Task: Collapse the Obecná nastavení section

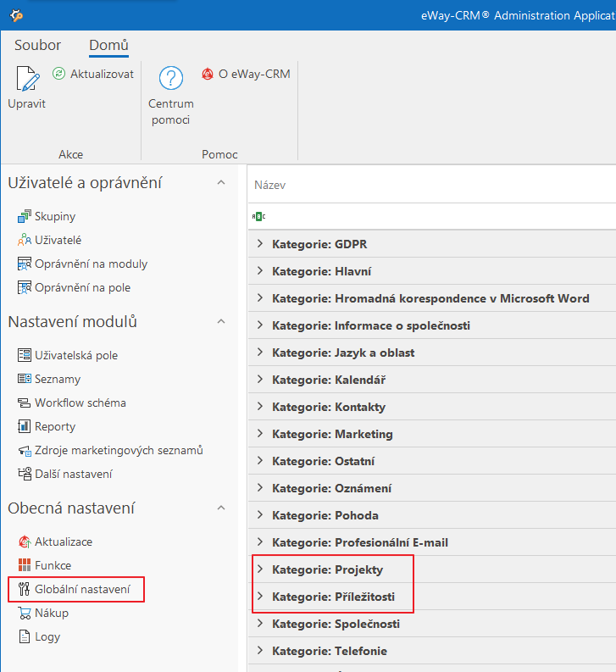Action: (221, 508)
